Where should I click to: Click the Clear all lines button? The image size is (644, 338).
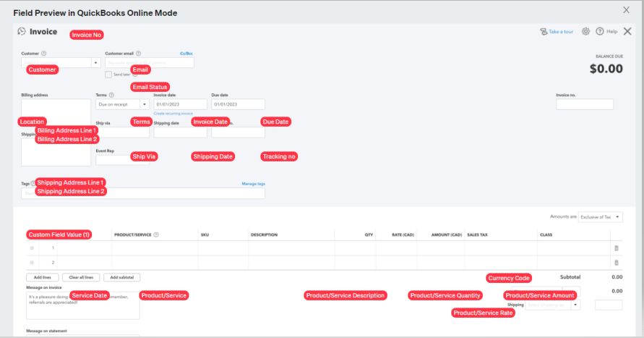tap(81, 277)
